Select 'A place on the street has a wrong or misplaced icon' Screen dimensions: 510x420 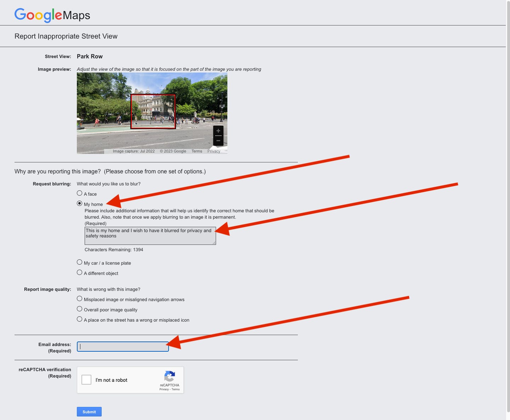point(80,319)
